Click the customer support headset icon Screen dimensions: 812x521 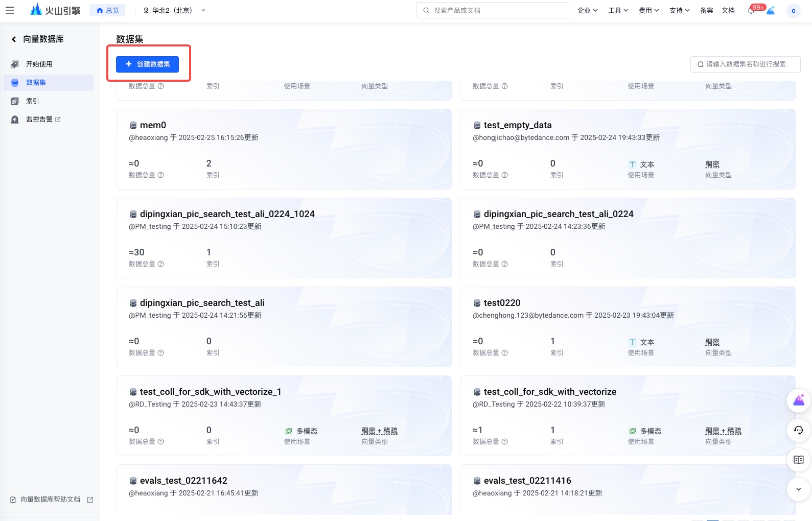tap(798, 430)
